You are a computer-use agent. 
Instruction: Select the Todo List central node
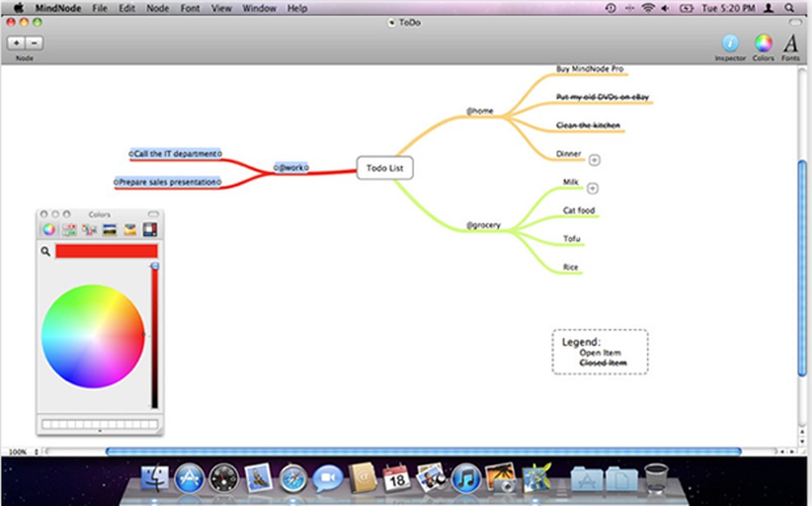click(385, 168)
